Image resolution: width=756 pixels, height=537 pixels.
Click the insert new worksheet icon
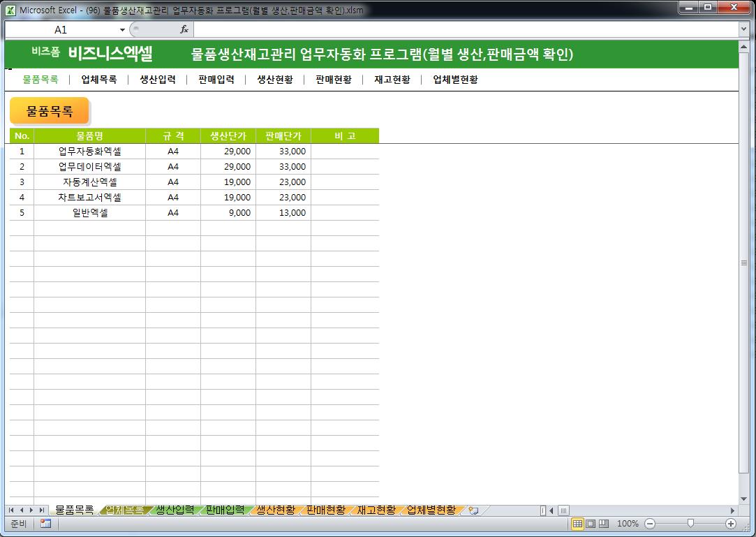tap(474, 510)
